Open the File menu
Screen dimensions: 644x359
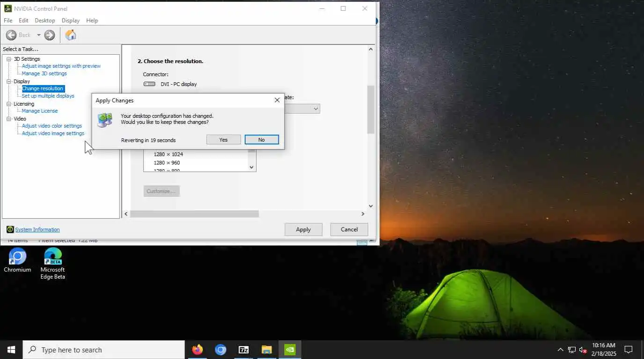(x=8, y=21)
